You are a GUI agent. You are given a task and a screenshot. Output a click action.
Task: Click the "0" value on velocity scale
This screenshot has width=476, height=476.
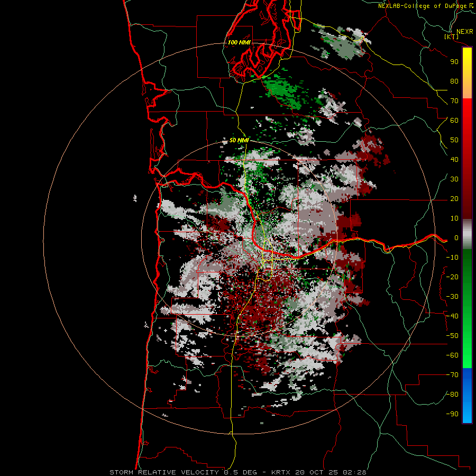[456, 238]
